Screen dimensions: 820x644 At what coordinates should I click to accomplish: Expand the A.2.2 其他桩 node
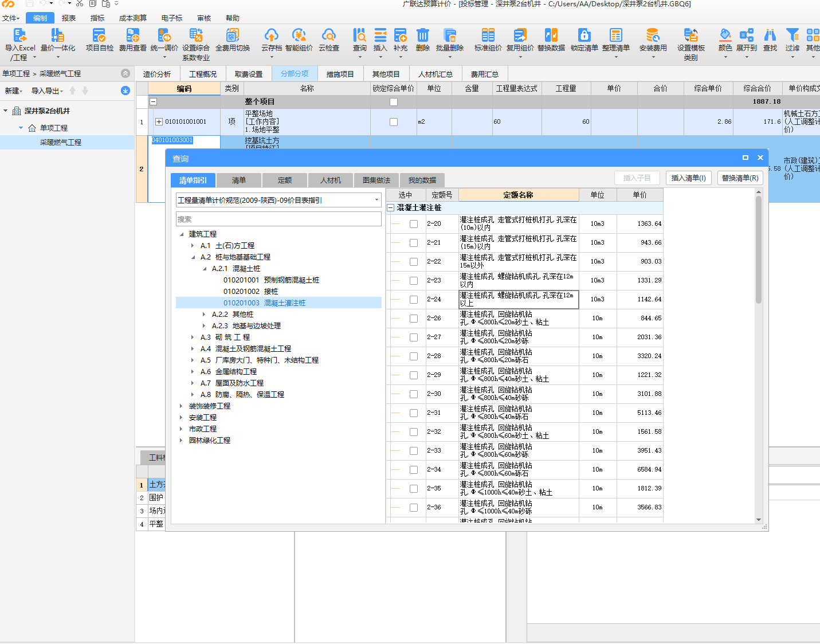(x=204, y=315)
